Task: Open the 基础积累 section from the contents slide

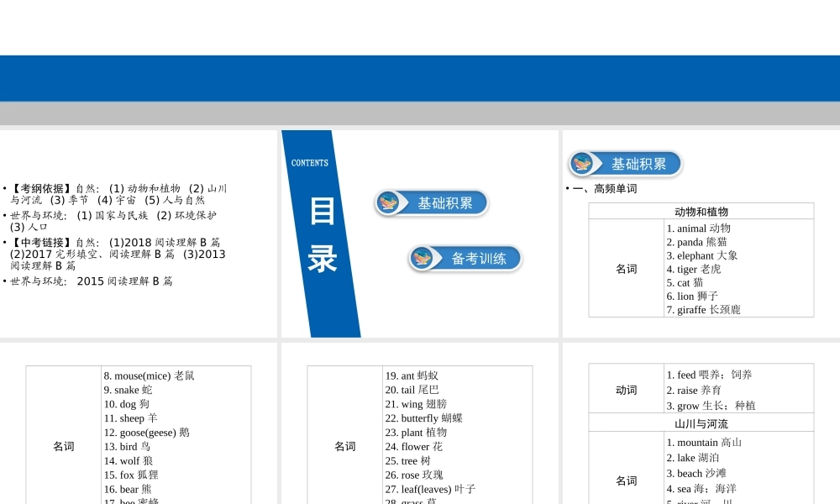Action: pos(444,203)
